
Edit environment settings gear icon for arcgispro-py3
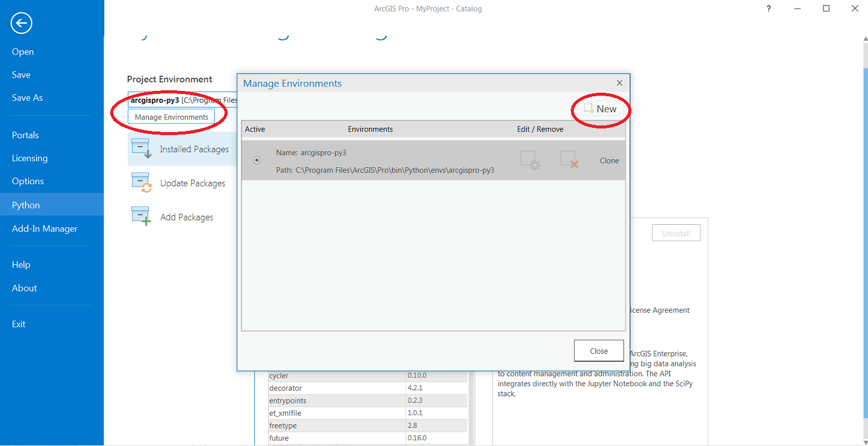(x=530, y=161)
